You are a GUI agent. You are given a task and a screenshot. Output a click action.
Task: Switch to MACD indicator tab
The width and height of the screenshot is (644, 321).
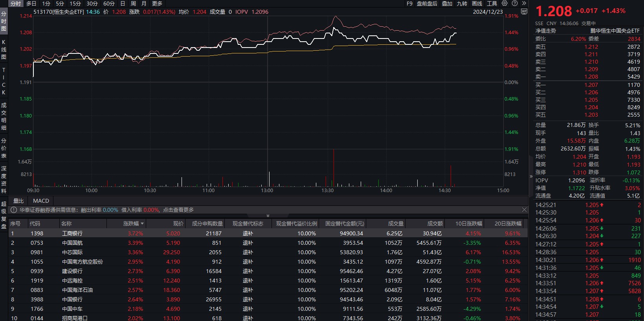click(41, 201)
